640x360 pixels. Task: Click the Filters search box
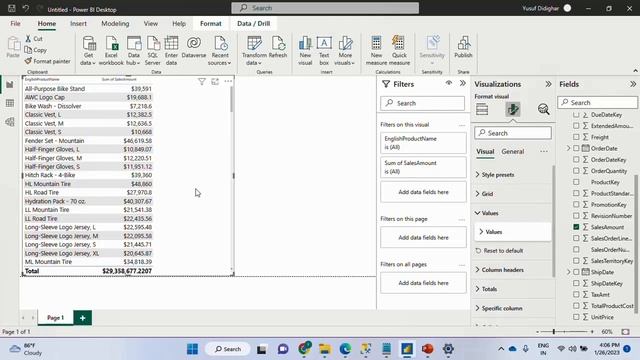point(422,103)
